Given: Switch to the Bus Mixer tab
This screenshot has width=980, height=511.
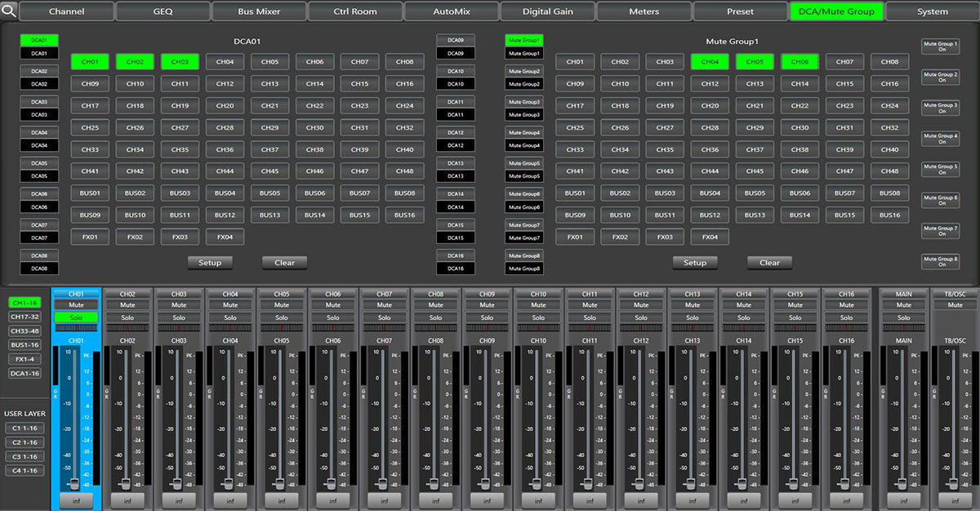Looking at the screenshot, I should click(x=257, y=11).
